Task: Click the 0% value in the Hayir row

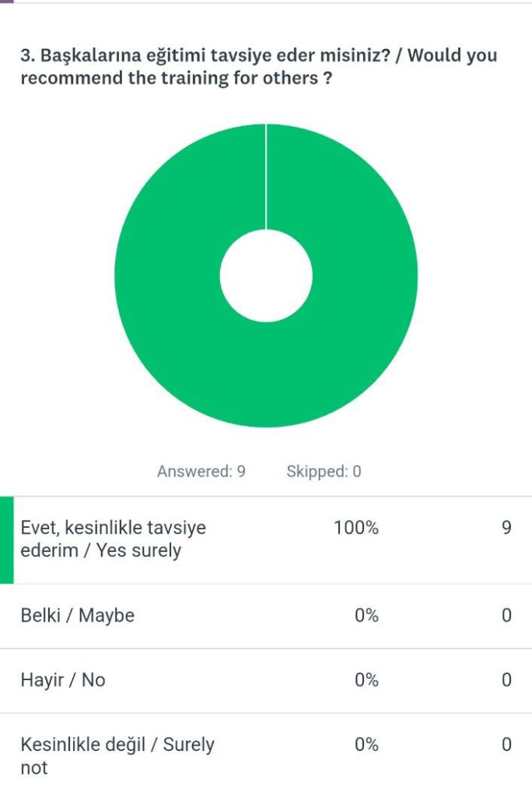Action: 366,680
